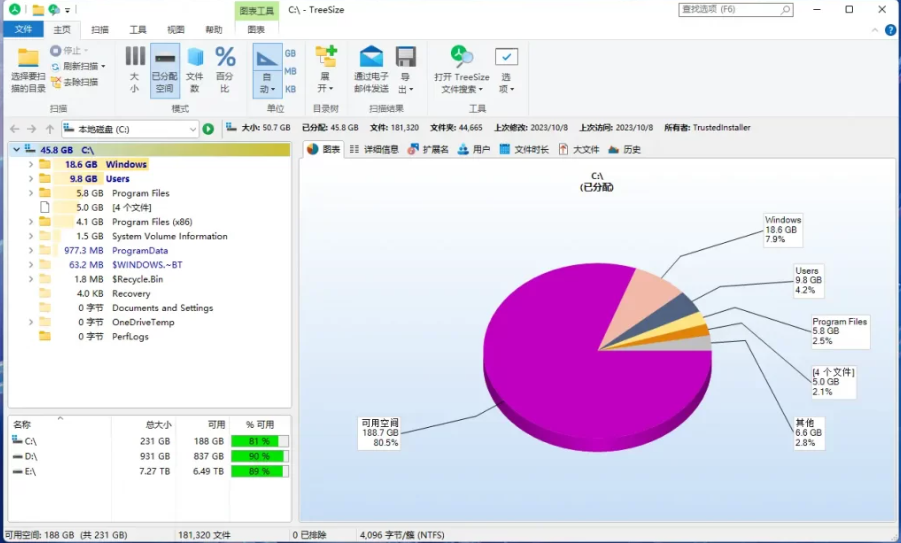Open the File age tab
901x543 pixels.
523,149
